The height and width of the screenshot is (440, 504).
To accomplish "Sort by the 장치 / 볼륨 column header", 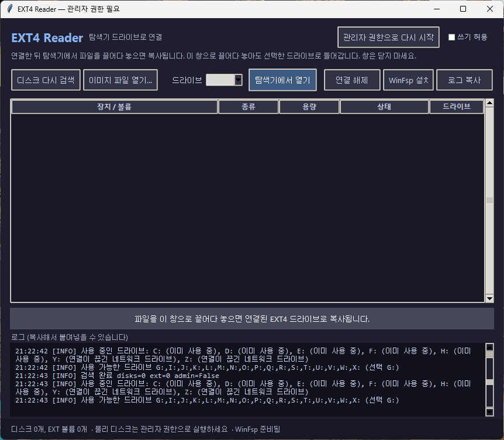I will coord(115,107).
